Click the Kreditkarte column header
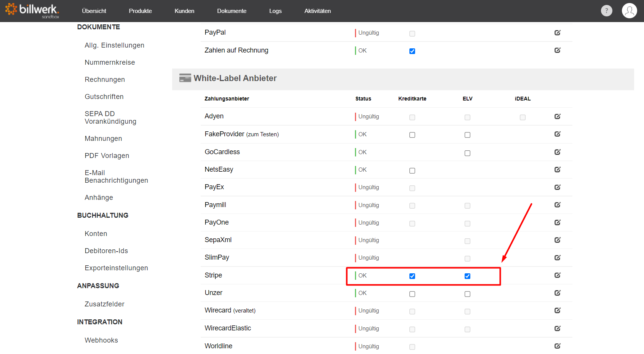Viewport: 644px width, 354px height. tap(412, 99)
